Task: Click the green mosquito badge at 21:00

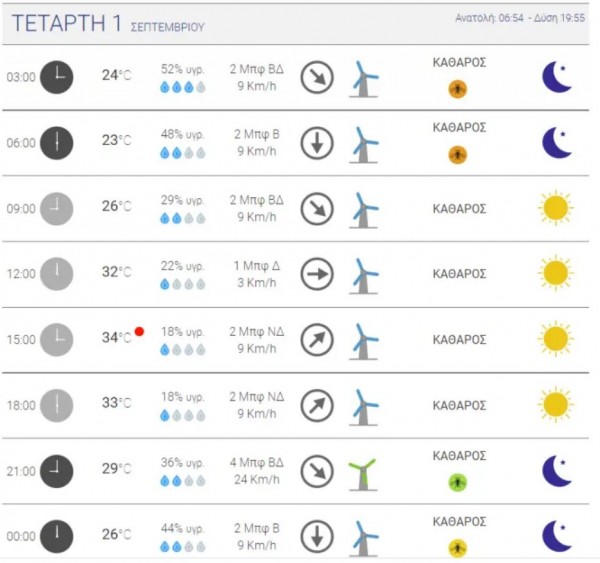Action: point(457,482)
